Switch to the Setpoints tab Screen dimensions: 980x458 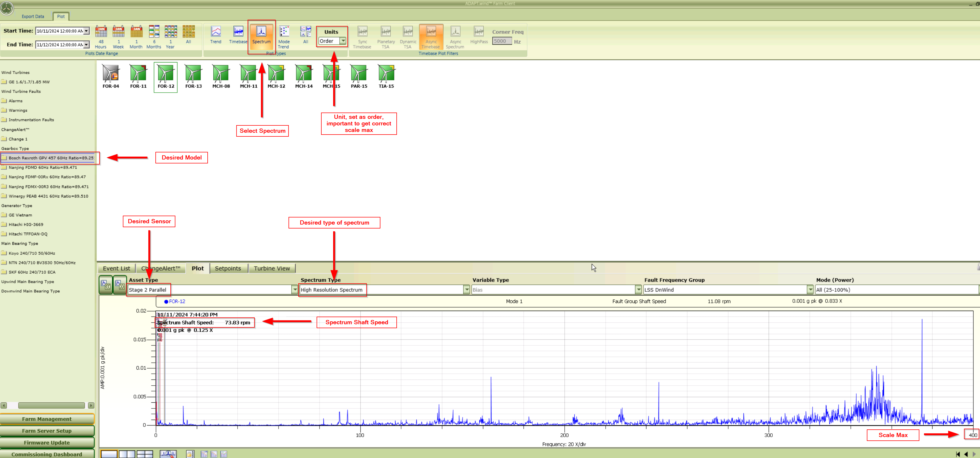tap(228, 268)
